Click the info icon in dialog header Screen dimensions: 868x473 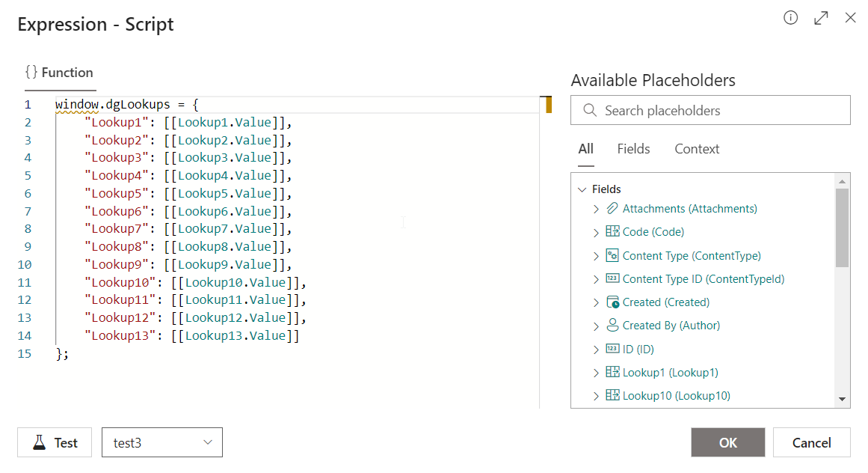click(x=790, y=18)
